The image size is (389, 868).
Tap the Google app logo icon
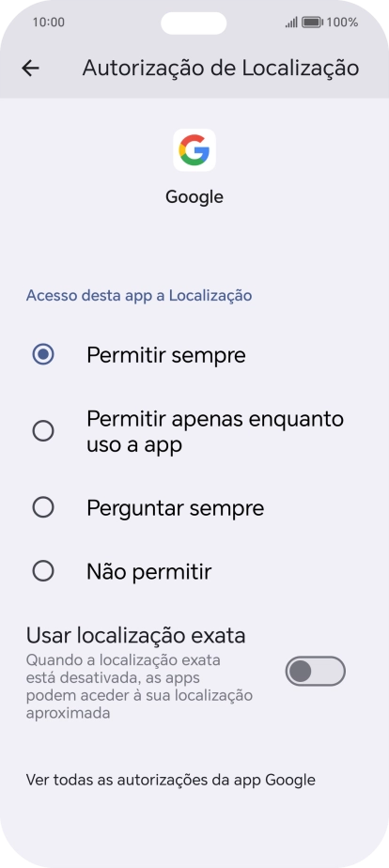[194, 150]
